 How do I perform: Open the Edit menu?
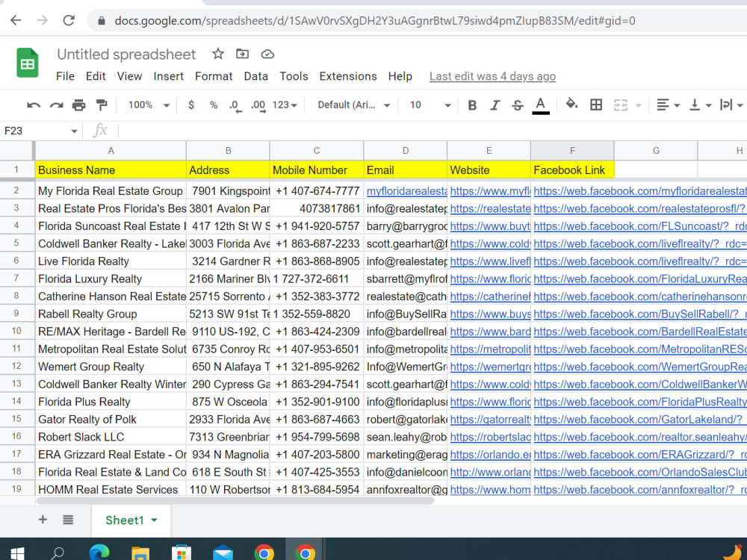coord(96,76)
